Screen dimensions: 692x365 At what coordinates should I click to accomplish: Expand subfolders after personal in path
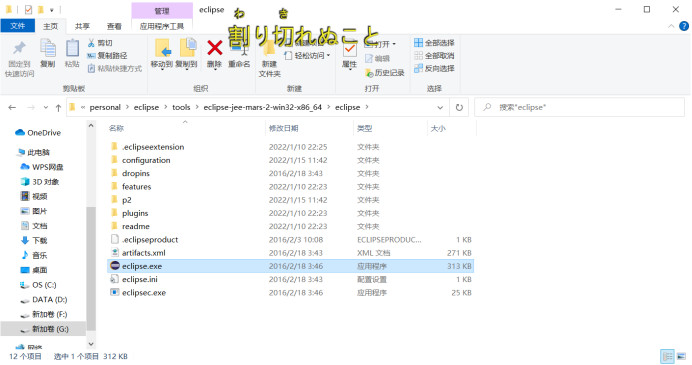(127, 107)
